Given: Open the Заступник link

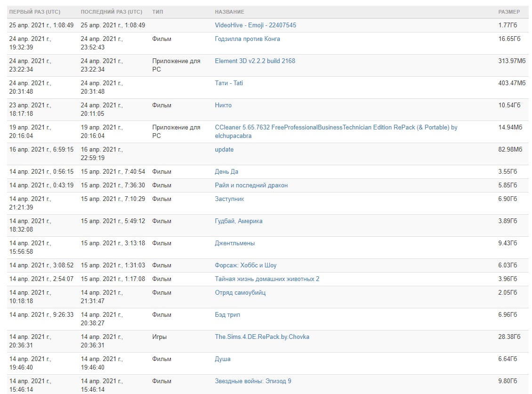Looking at the screenshot, I should 229,199.
